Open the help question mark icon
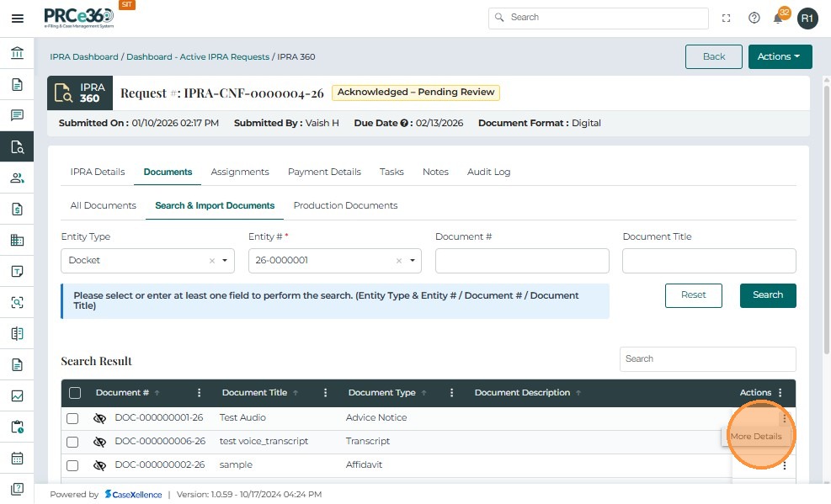This screenshot has width=831, height=504. pyautogui.click(x=754, y=18)
